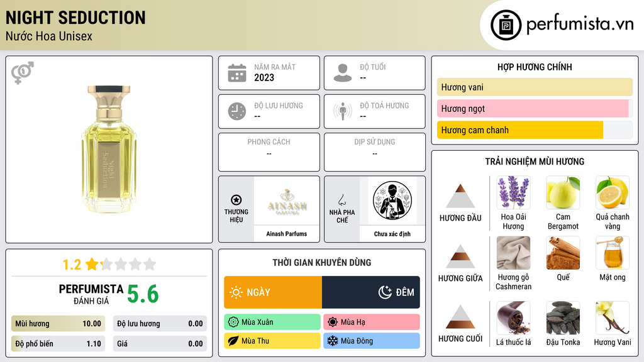Click the perfumer illustration avatar
Image resolution: width=644 pixels, height=362 pixels.
[x=392, y=200]
